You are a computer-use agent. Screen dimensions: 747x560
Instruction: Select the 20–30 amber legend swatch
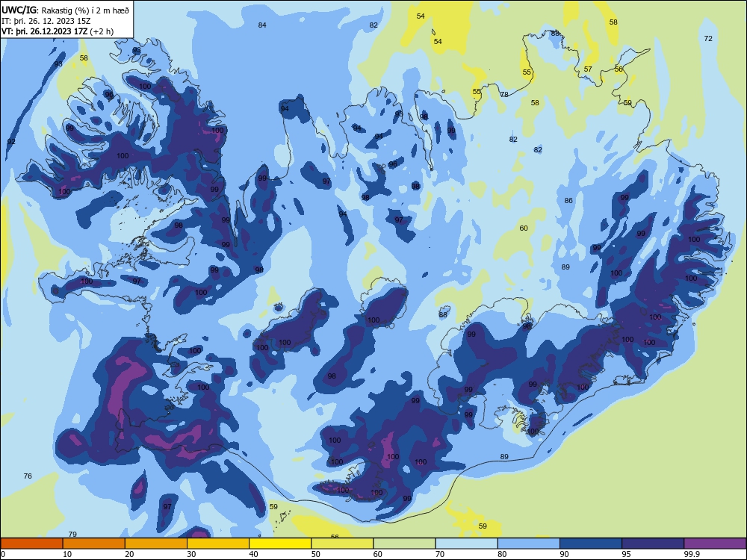[x=156, y=544]
